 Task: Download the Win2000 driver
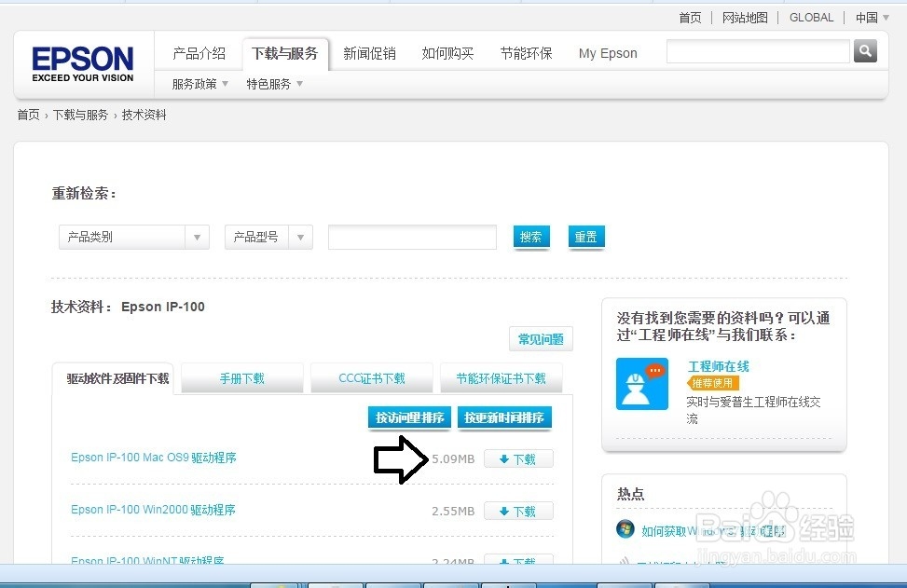518,511
